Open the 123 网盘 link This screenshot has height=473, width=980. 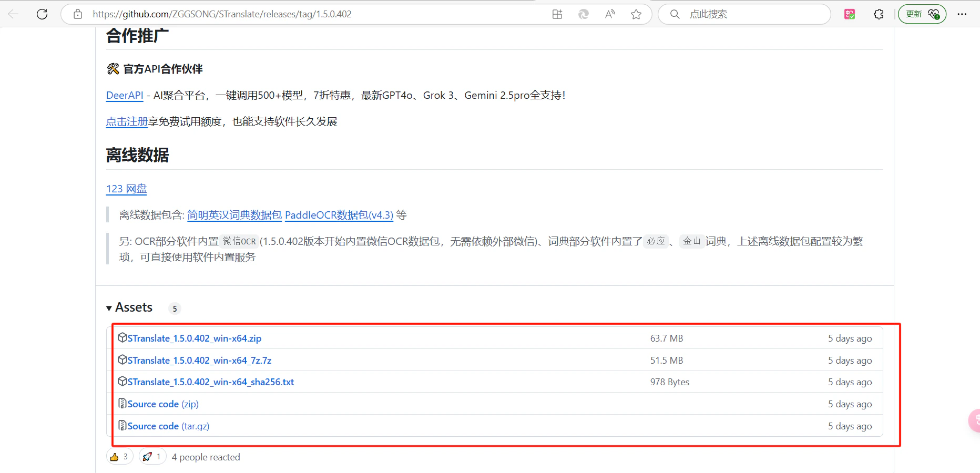(x=127, y=189)
